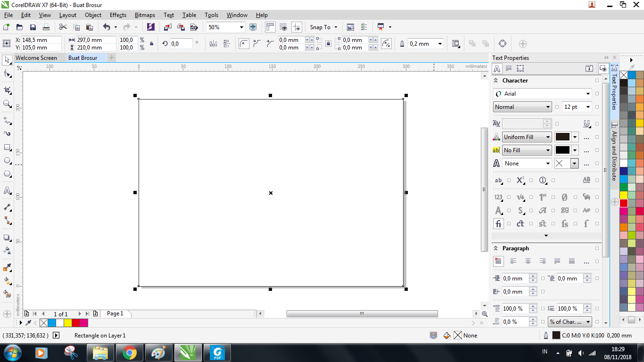Open the Bitmaps menu
This screenshot has height=362, width=644.
145,15
